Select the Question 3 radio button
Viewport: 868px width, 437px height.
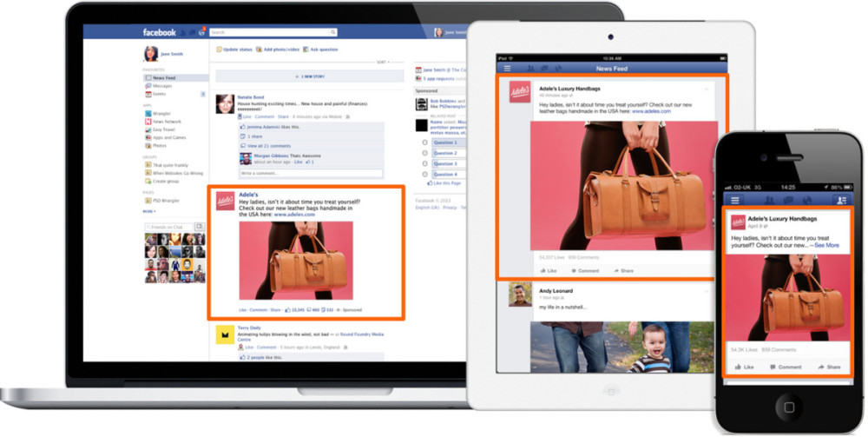pos(424,163)
